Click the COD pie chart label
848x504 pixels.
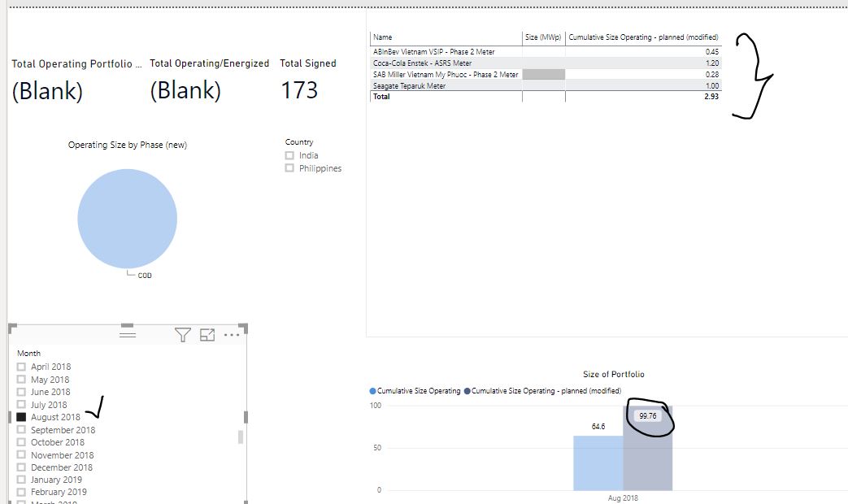tap(145, 276)
